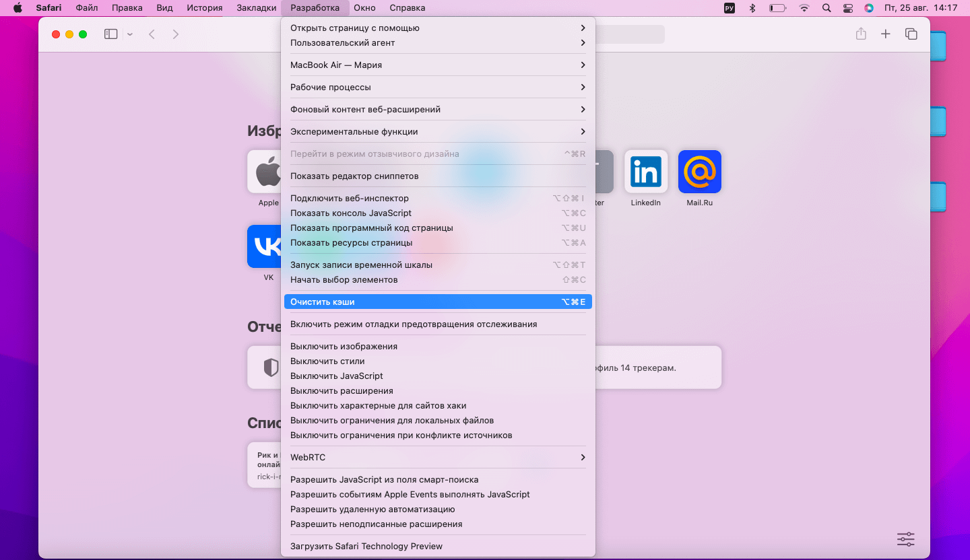Toggle the Safari sidebar icon

(x=111, y=34)
